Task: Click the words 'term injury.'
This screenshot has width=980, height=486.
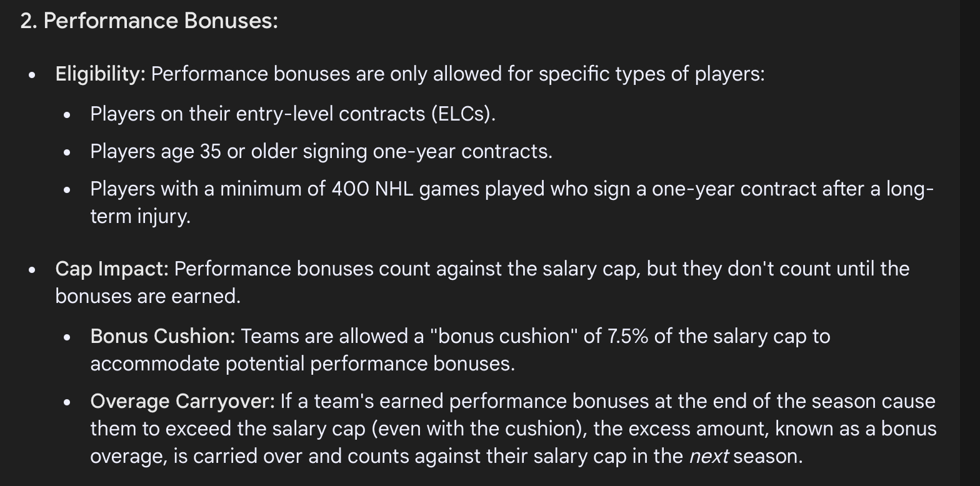Action: point(140,216)
